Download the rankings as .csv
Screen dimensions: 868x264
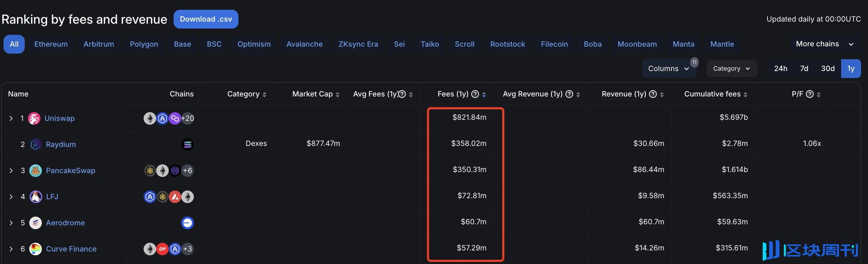(206, 19)
